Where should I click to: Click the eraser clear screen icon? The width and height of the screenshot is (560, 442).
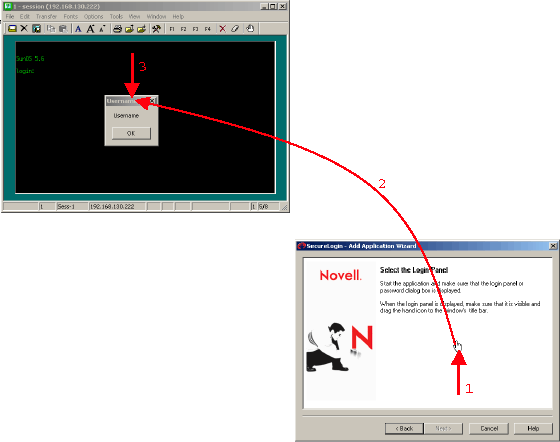[235, 29]
